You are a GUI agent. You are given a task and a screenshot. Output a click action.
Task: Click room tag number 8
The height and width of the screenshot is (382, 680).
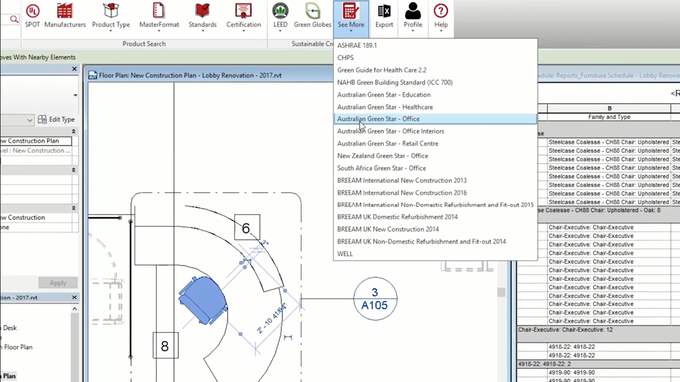(x=165, y=346)
